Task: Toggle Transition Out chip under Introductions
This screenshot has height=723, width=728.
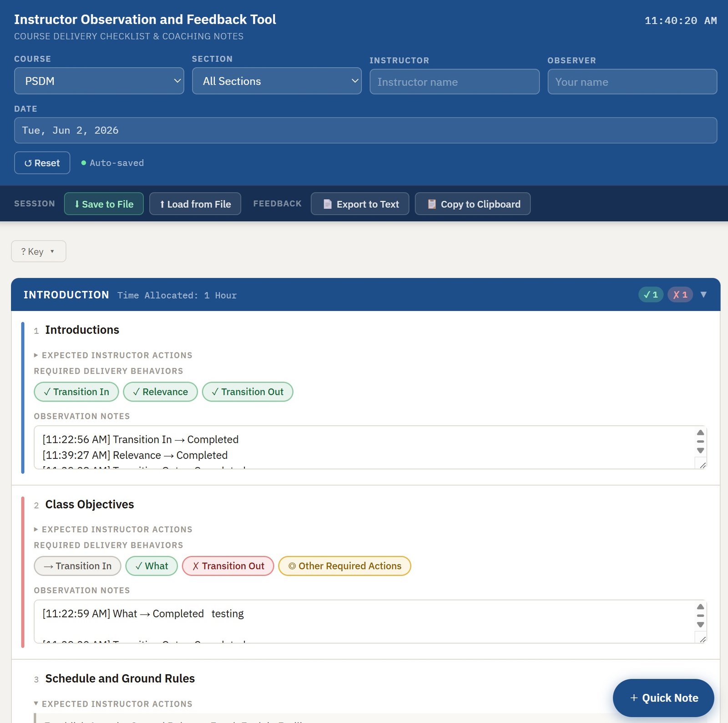Action: tap(248, 392)
